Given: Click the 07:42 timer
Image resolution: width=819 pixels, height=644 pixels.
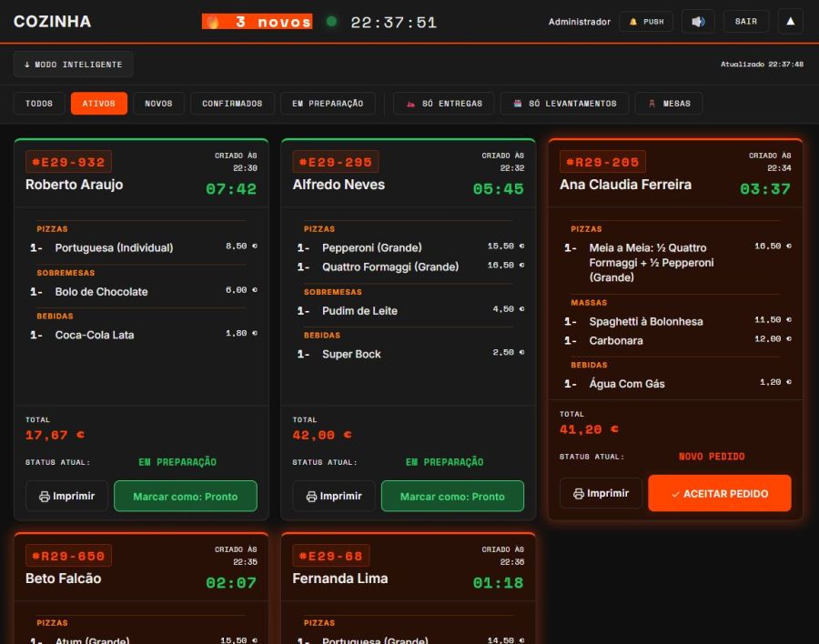Looking at the screenshot, I should (x=231, y=189).
